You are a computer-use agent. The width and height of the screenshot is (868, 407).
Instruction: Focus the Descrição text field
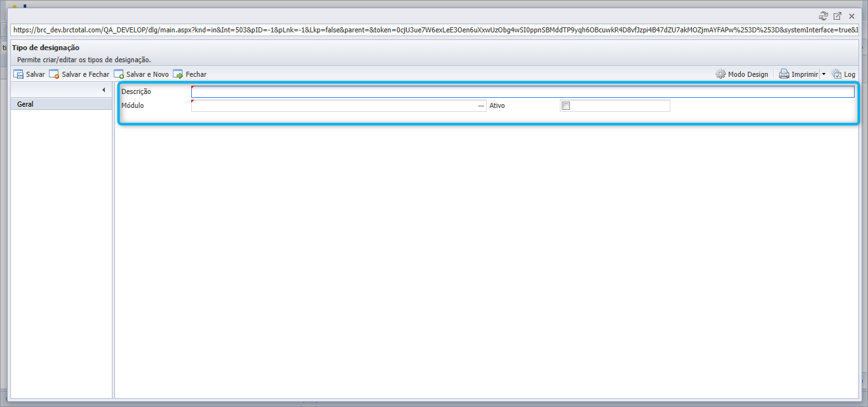[522, 91]
